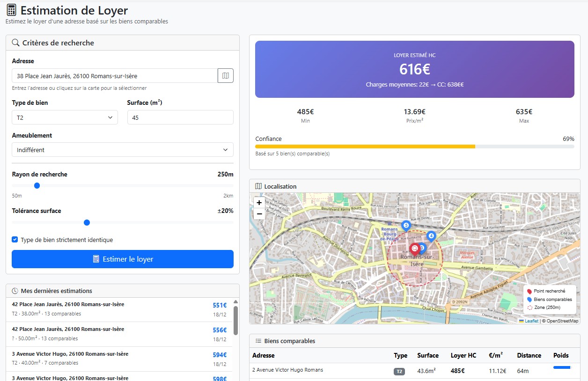Click the calculator icon in page title
This screenshot has width=588, height=381.
[11, 10]
